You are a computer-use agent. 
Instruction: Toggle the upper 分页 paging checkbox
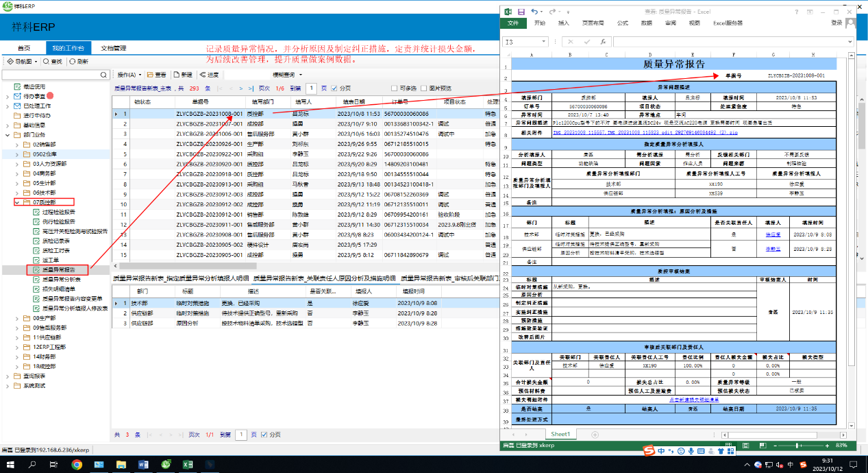335,88
